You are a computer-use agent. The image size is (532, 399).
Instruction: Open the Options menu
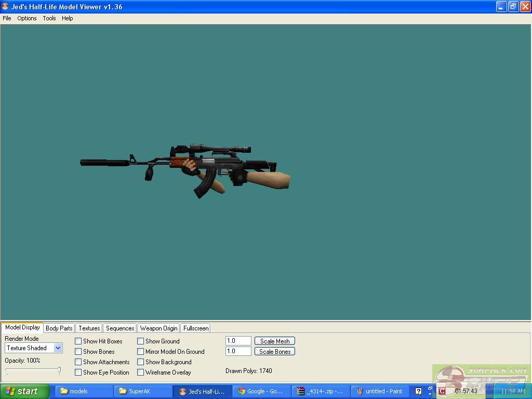27,18
